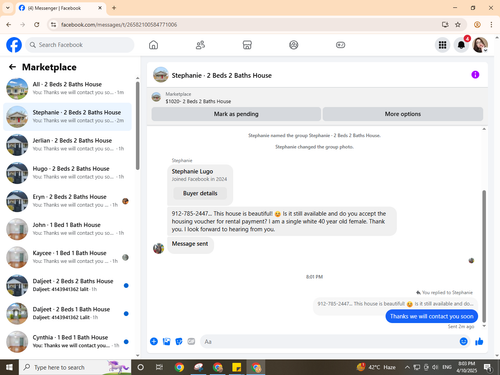Show hidden system tray icons

pos(407,367)
